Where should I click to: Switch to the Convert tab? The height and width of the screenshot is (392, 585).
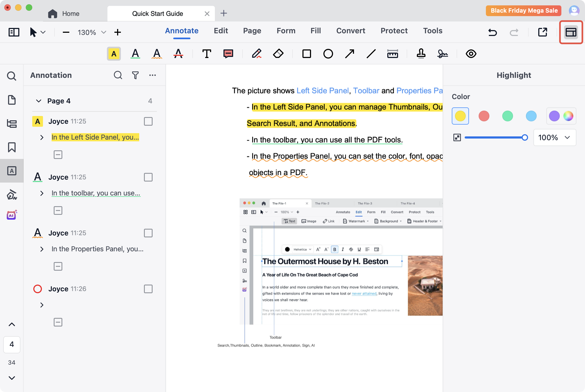(351, 31)
